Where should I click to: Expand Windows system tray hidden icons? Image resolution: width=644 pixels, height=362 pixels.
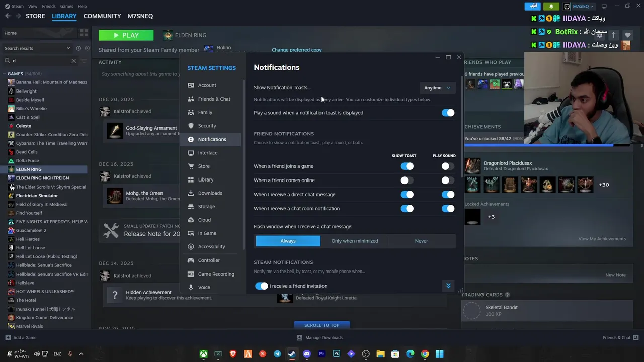pyautogui.click(x=81, y=354)
